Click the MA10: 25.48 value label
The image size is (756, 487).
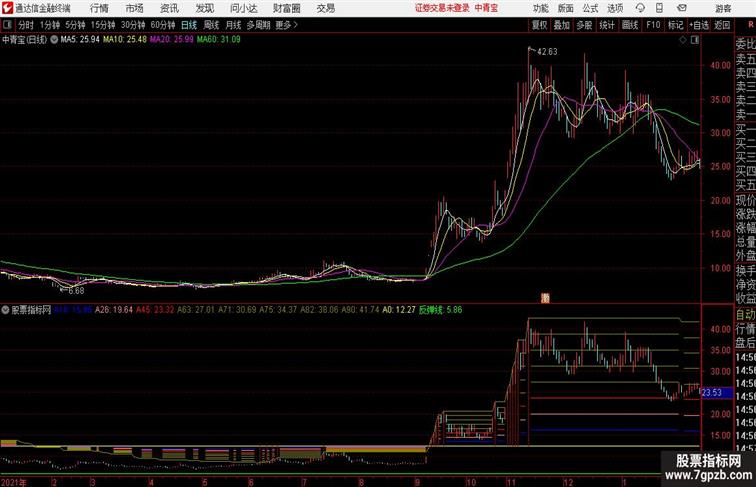[x=124, y=40]
